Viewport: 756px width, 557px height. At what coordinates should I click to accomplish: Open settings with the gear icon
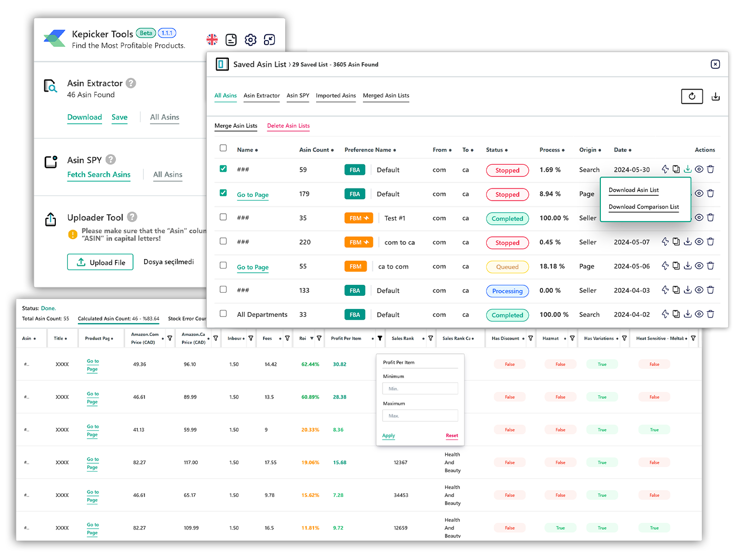(250, 39)
